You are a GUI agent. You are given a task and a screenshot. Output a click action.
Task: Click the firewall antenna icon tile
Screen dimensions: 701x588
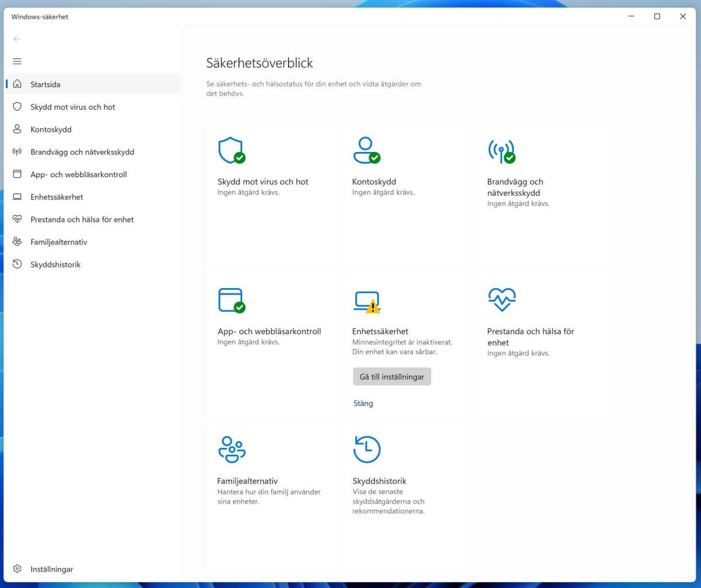pyautogui.click(x=501, y=151)
